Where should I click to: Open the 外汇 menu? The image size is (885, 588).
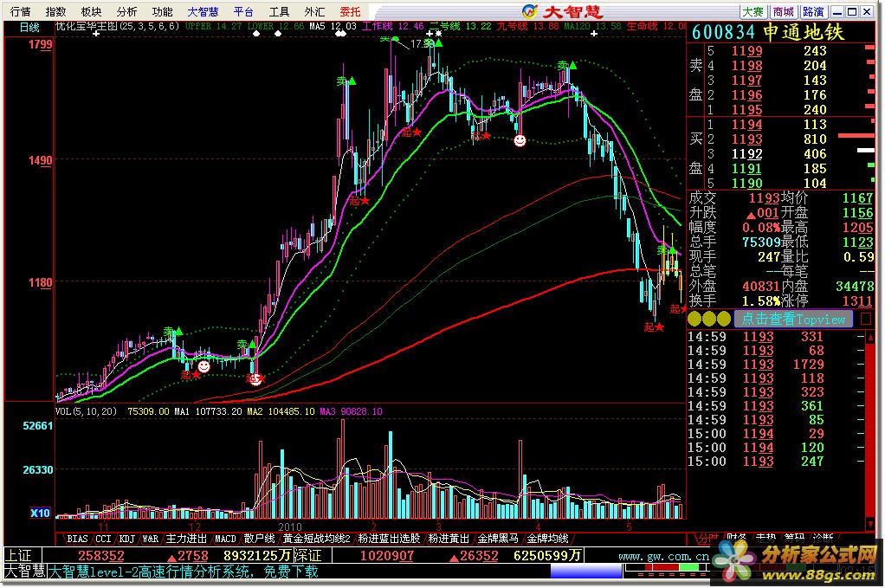pyautogui.click(x=314, y=11)
